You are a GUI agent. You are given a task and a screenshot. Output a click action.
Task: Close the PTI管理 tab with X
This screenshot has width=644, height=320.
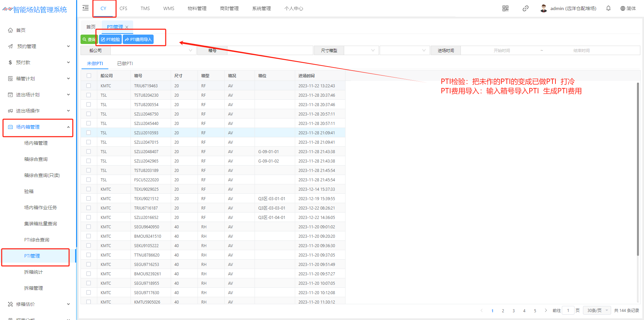coord(127,27)
